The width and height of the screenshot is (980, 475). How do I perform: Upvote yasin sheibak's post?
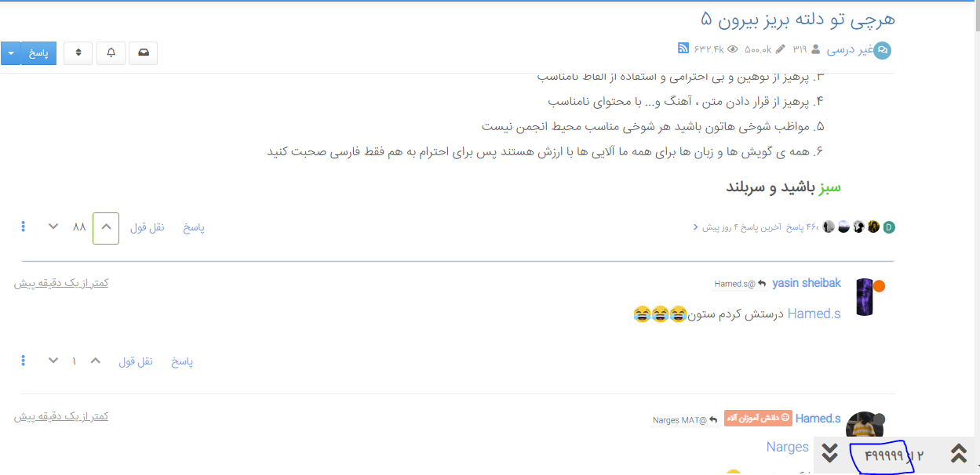(x=96, y=361)
